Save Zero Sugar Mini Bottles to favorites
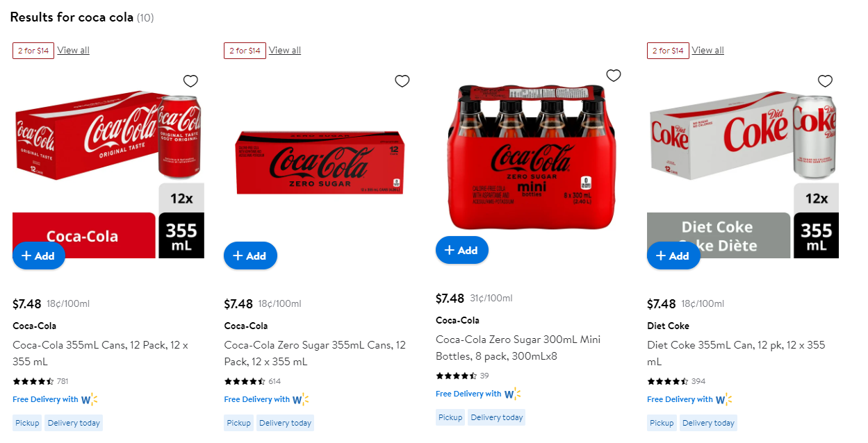868x443 pixels. [613, 76]
